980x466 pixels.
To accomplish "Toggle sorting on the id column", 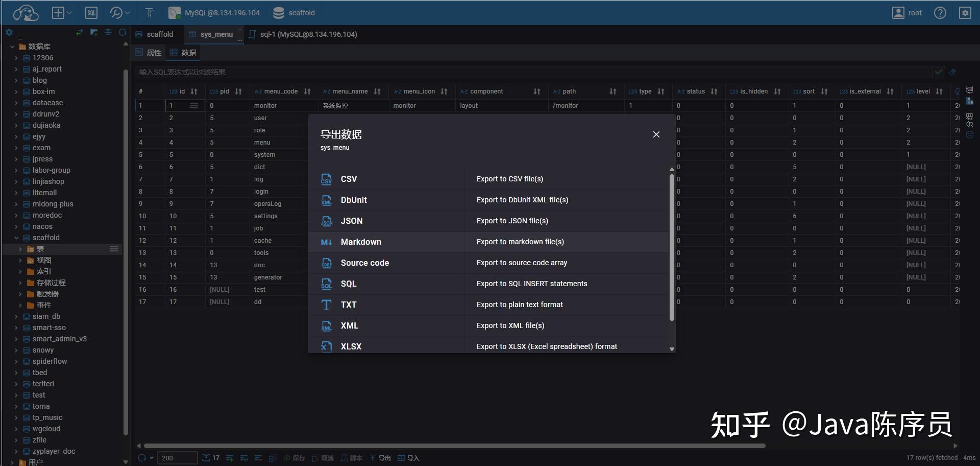I will [194, 91].
